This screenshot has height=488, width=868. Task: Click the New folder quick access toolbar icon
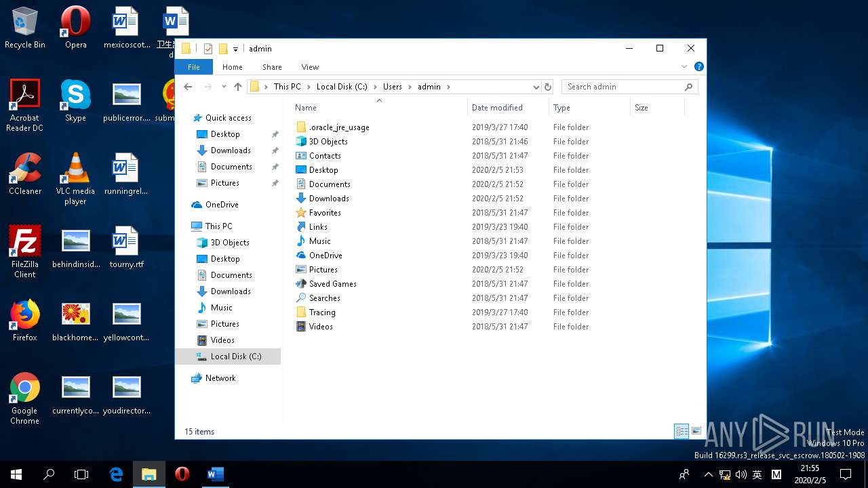[x=223, y=49]
